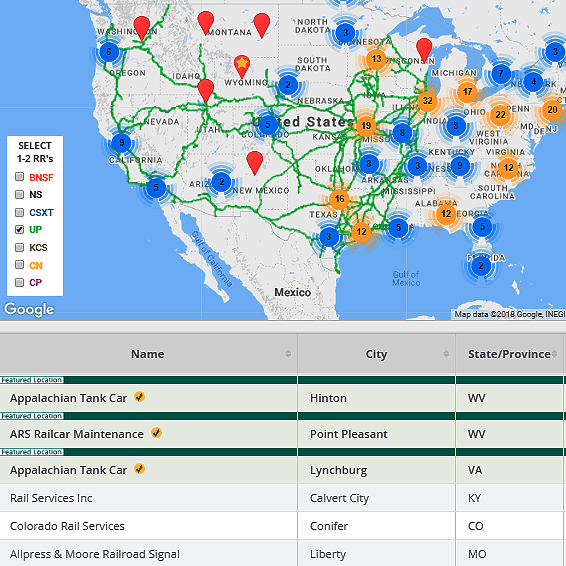Enable the KCS railroad checkbox
This screenshot has height=566, width=566.
19,247
